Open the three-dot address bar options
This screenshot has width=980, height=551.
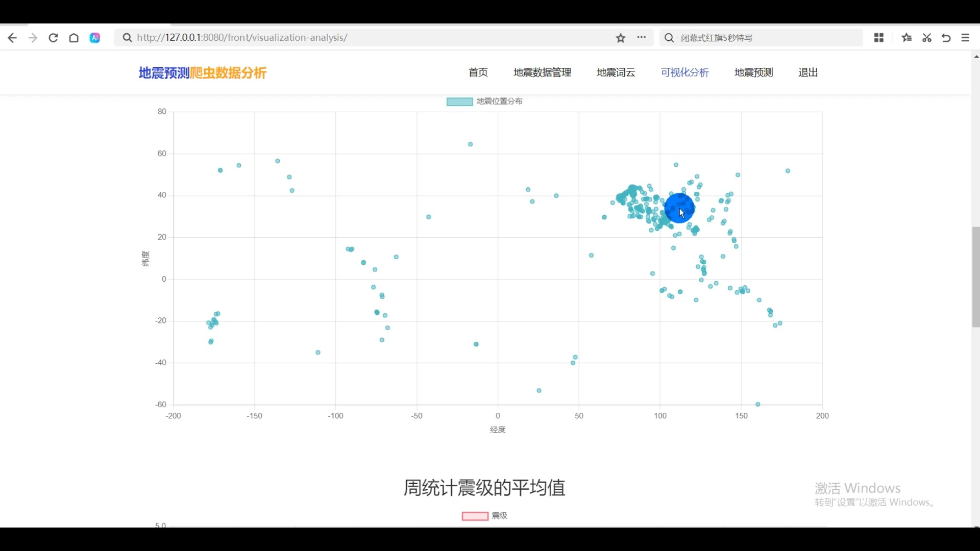[x=642, y=37]
